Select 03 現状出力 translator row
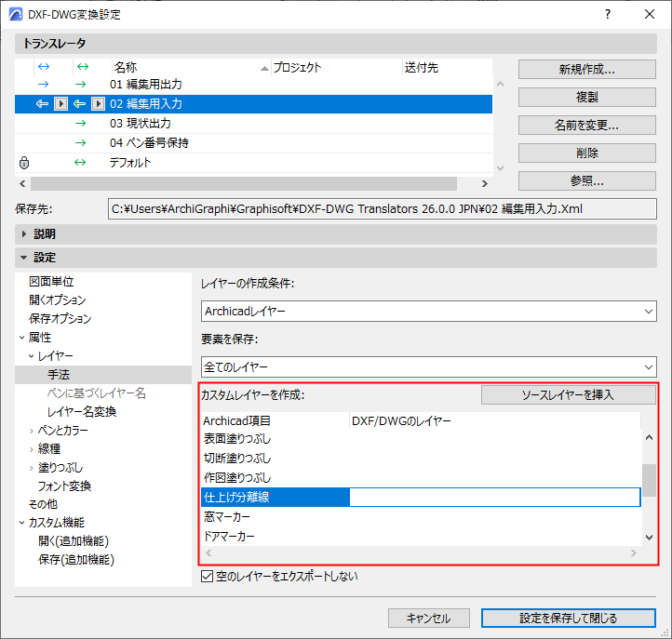Viewport: 672px width, 639px height. (x=253, y=124)
